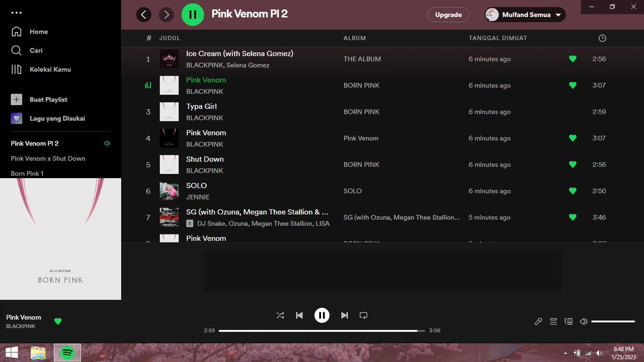
Task: Open Lagu yang Disukai liked songs
Action: (48, 119)
